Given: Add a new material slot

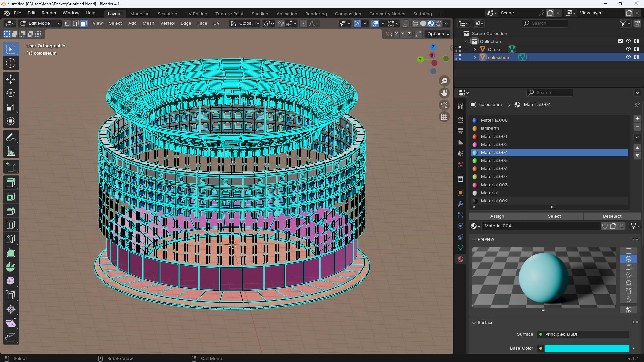Looking at the screenshot, I should (x=637, y=119).
